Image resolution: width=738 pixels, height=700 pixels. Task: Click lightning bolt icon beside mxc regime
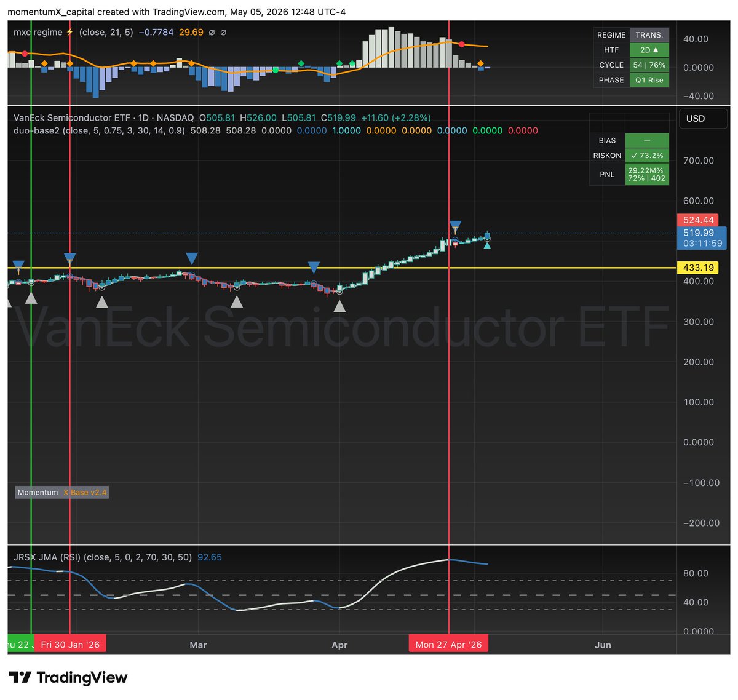(69, 32)
